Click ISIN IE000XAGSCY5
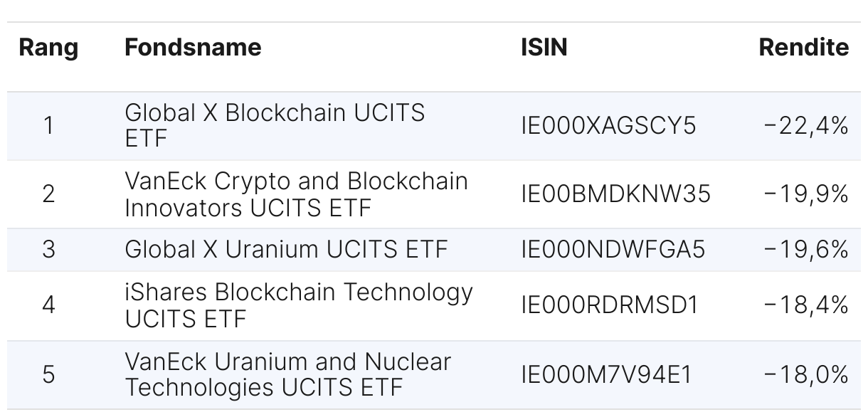Viewport: 868px width, 417px height. 608,126
